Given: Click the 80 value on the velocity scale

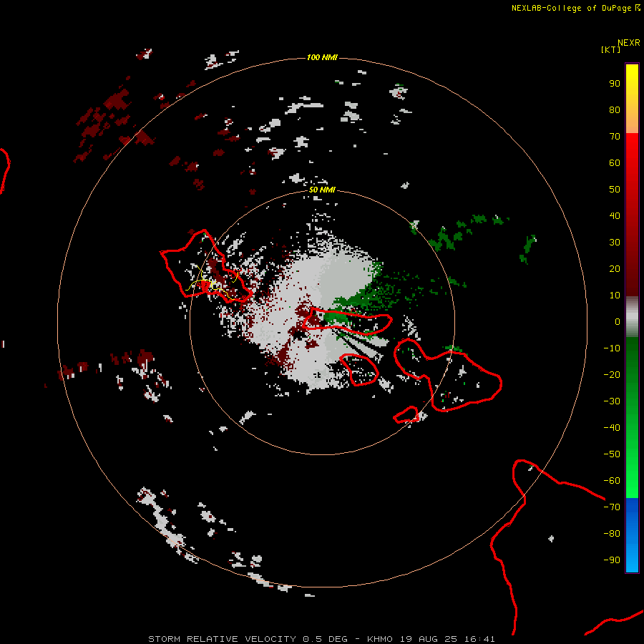Looking at the screenshot, I should point(615,110).
